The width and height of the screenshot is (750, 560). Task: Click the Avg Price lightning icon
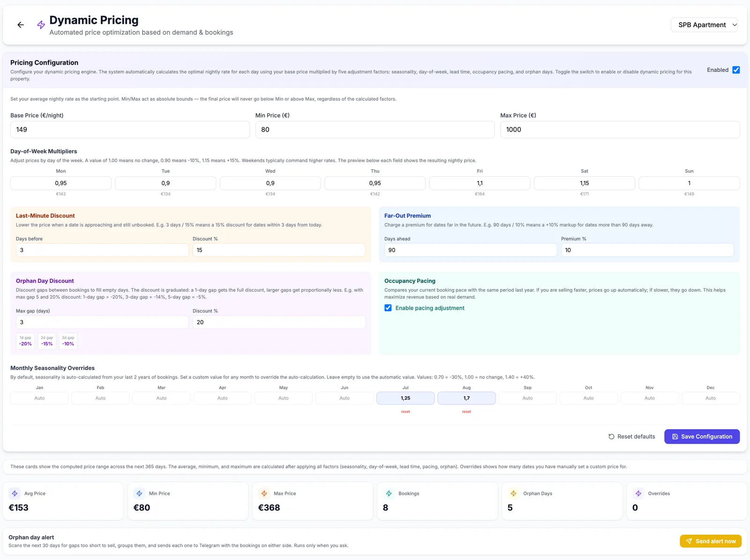point(15,493)
